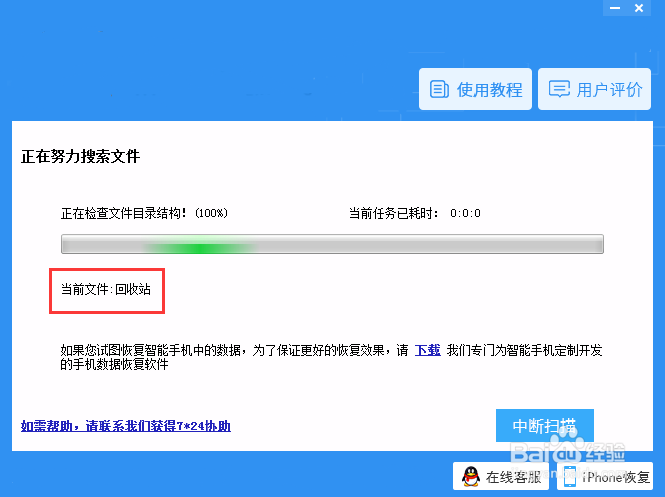Close the recovery window

pos(639,8)
